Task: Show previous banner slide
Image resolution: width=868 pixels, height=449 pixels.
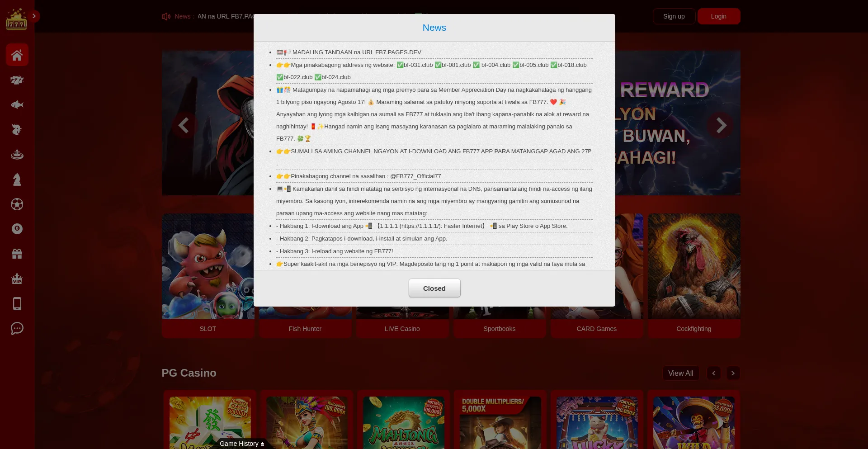Action: 184,125
